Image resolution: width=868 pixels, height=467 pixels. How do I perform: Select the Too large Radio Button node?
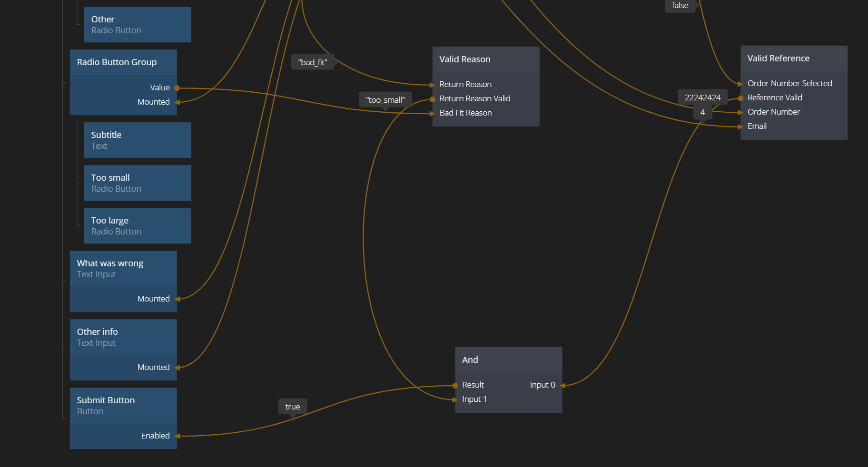coord(137,226)
